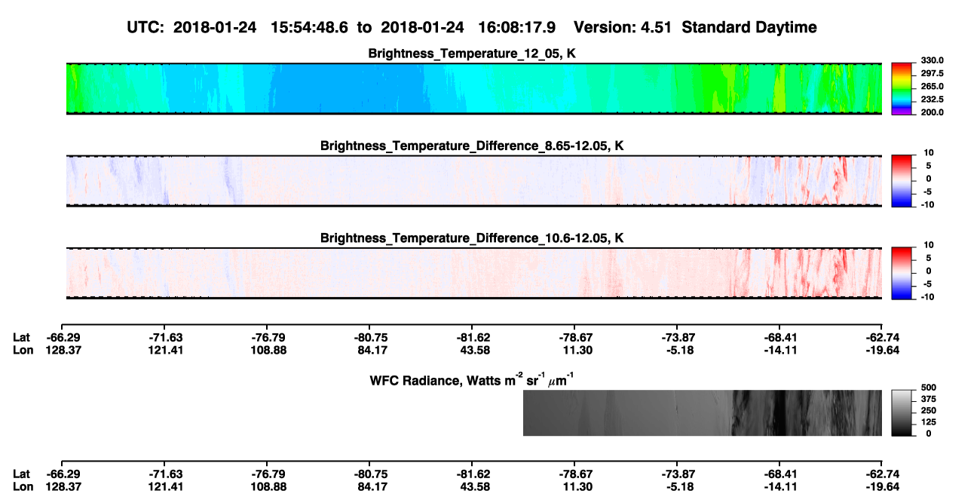Click upper axis latitude value -80.75
The width and height of the screenshot is (980, 503).
369,337
